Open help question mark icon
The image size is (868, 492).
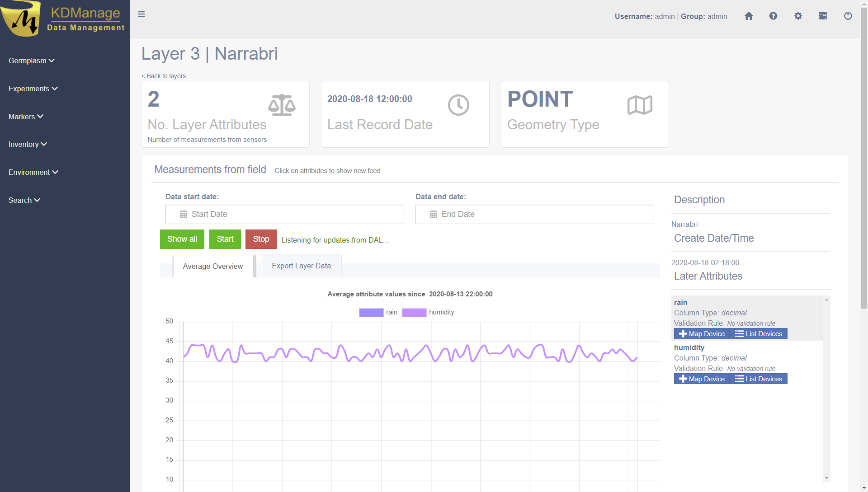point(773,16)
